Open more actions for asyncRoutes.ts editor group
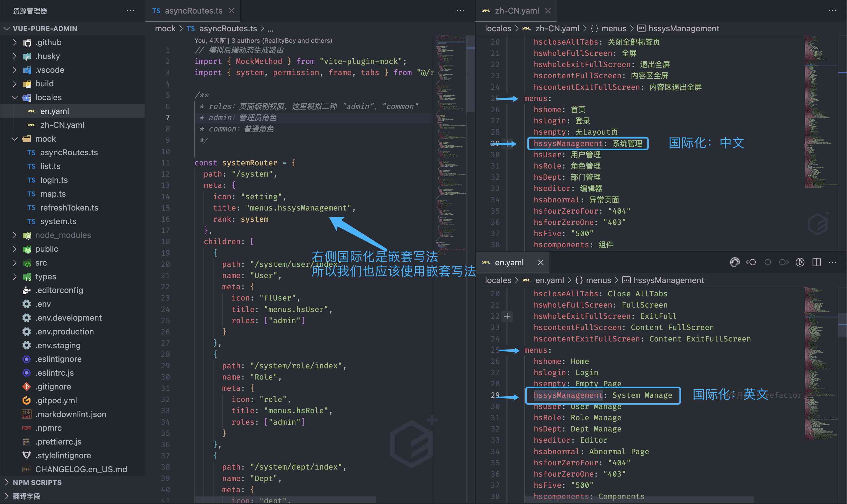847x504 pixels. (460, 11)
